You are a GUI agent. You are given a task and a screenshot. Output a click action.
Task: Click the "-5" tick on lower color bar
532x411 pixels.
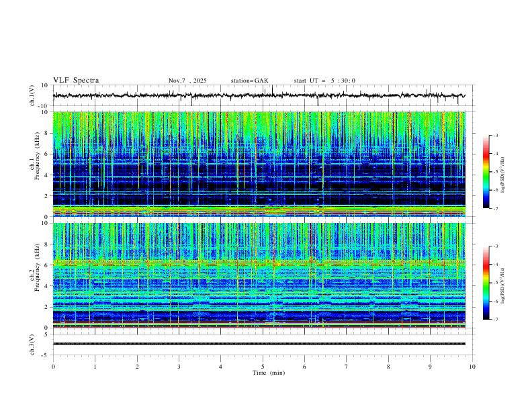coord(495,283)
